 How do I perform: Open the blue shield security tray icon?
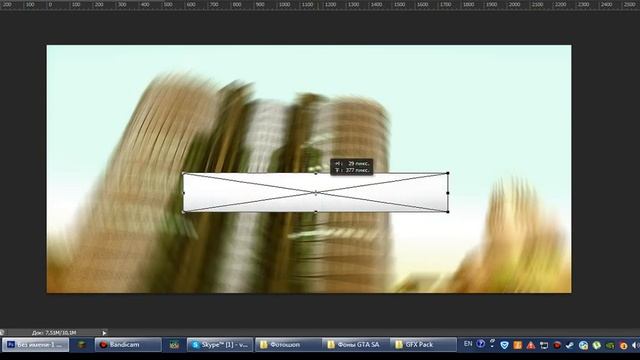coord(504,345)
